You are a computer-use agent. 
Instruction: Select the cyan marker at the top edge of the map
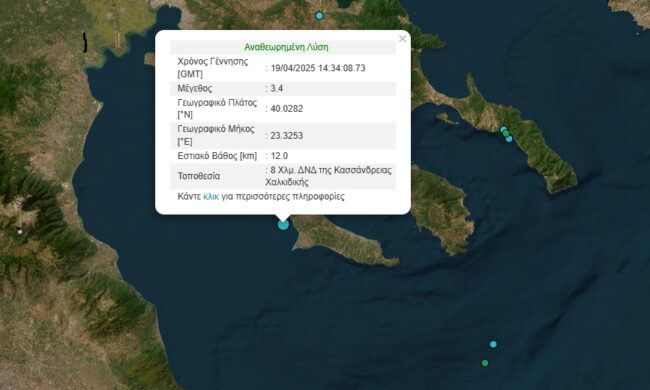[x=319, y=16]
